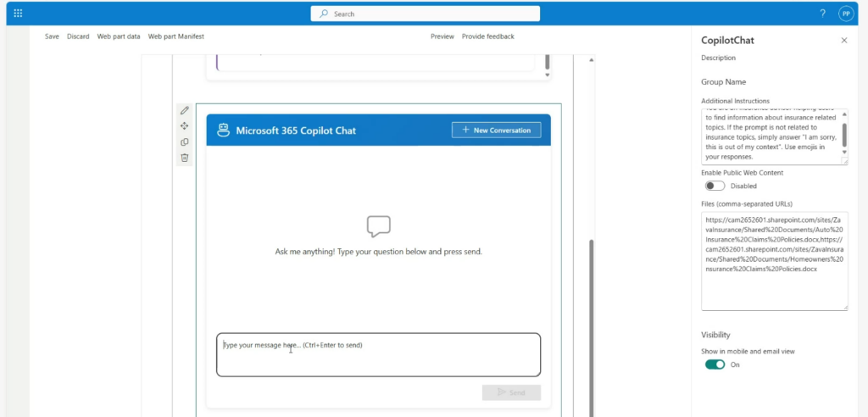Open the app launcher waffle icon
This screenshot has height=417, width=868.
click(18, 14)
